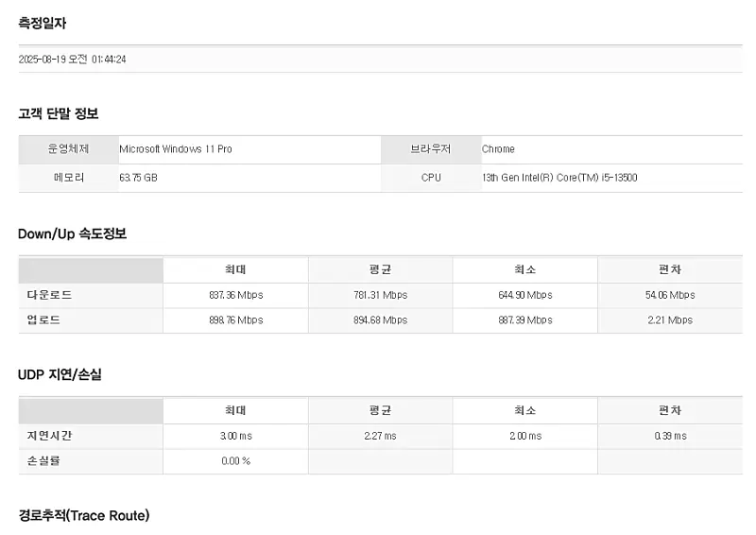Click the 브라우저 label cell
The width and height of the screenshot is (756, 535).
tap(431, 149)
